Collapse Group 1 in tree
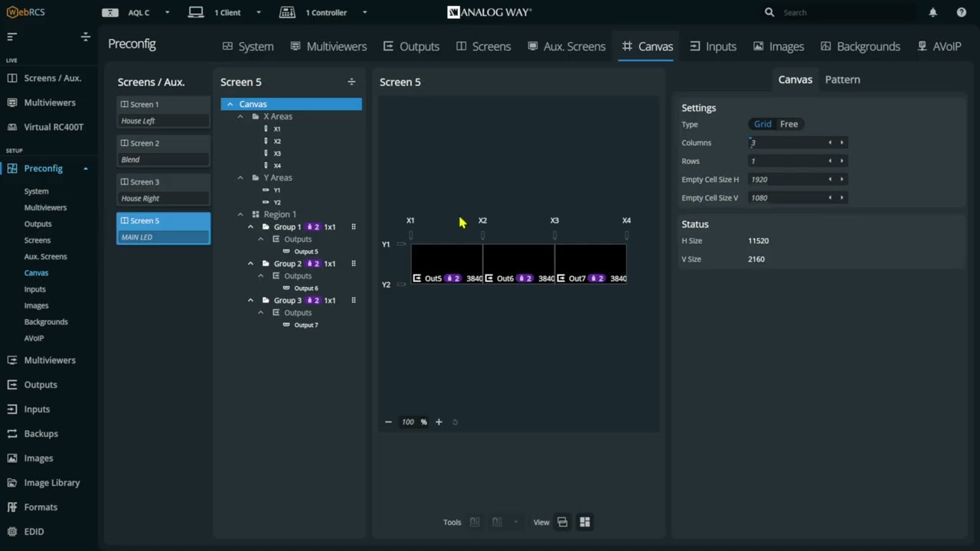980x551 pixels. coord(250,227)
